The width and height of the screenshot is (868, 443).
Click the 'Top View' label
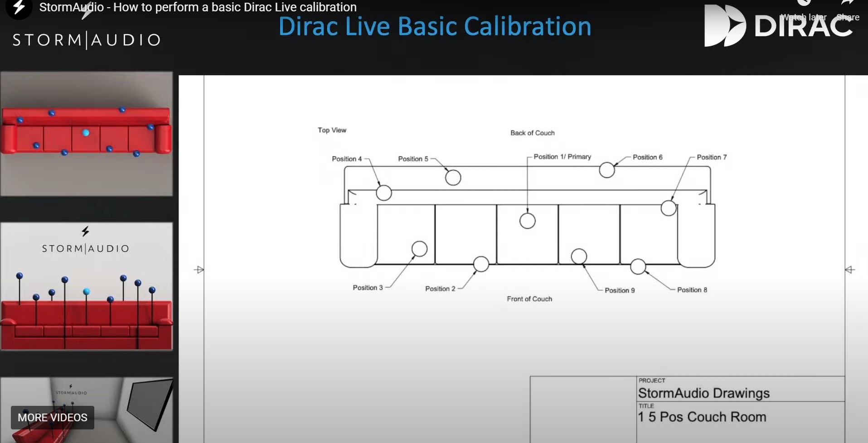tap(332, 130)
